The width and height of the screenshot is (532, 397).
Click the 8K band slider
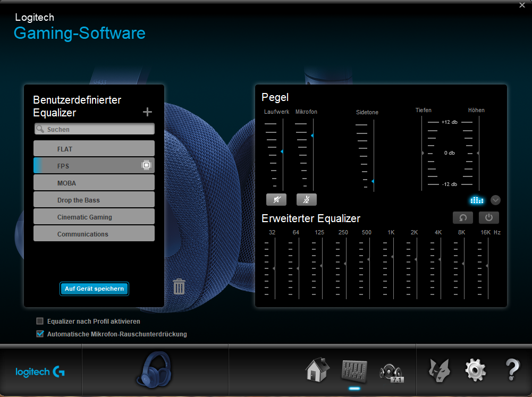[x=463, y=264]
